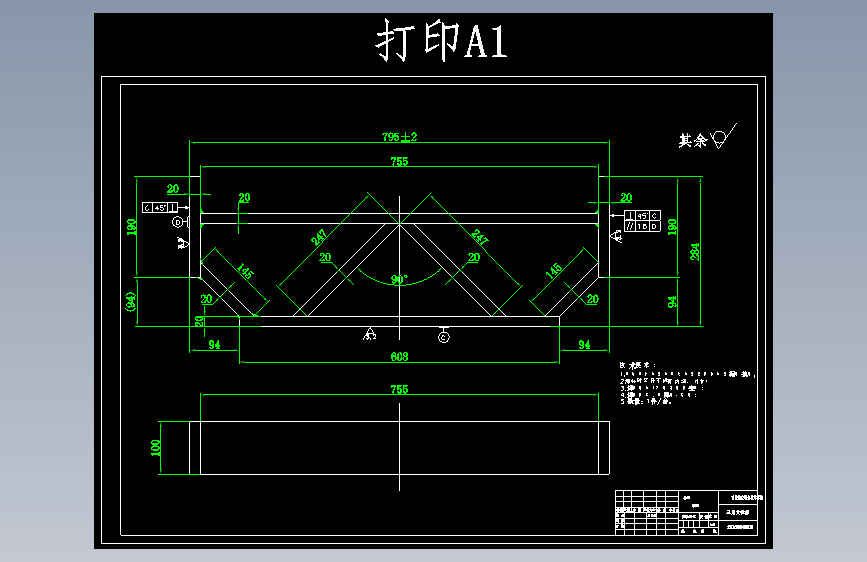Select the perpendicularity 45 C tolerance frame

[642, 216]
